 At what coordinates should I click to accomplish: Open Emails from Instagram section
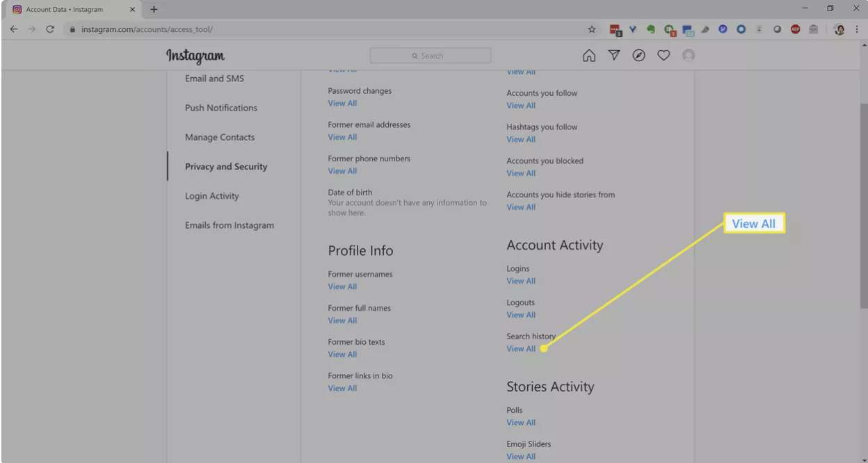coord(230,225)
